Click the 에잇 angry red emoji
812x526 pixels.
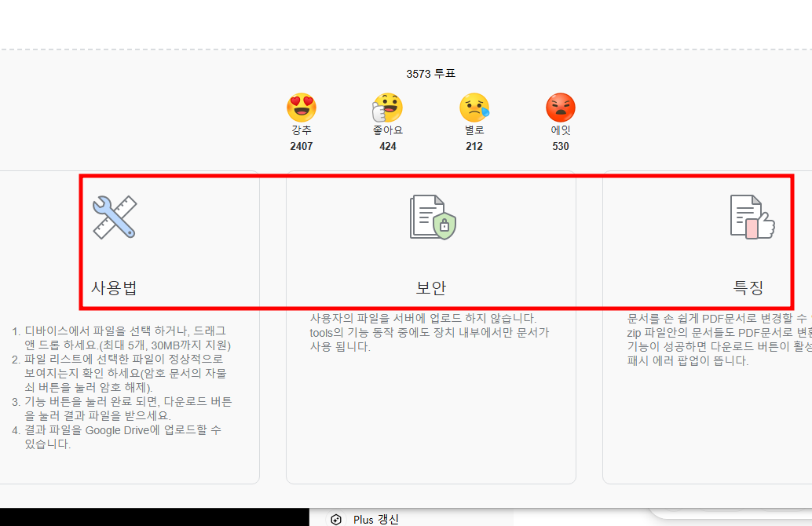[x=560, y=107]
